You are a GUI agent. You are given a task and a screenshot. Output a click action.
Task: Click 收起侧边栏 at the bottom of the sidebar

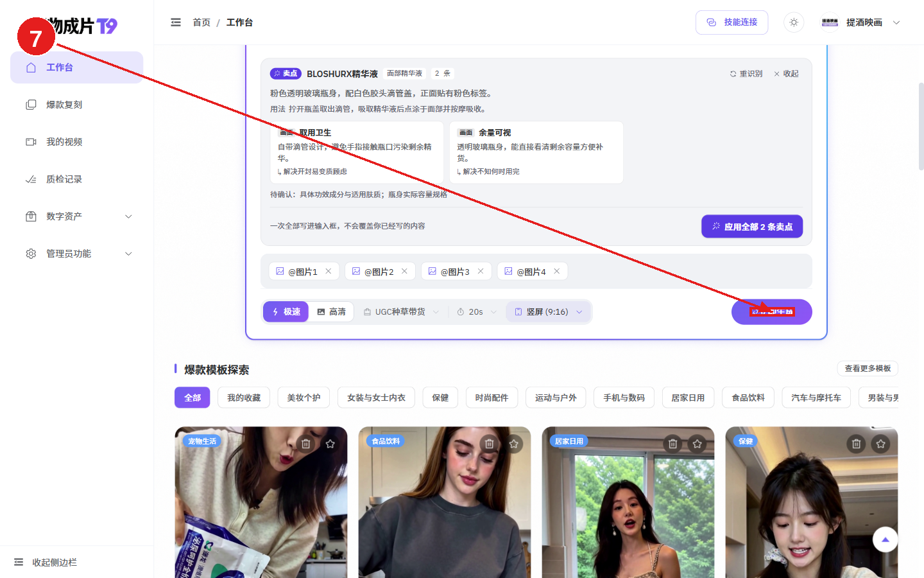[x=45, y=562]
